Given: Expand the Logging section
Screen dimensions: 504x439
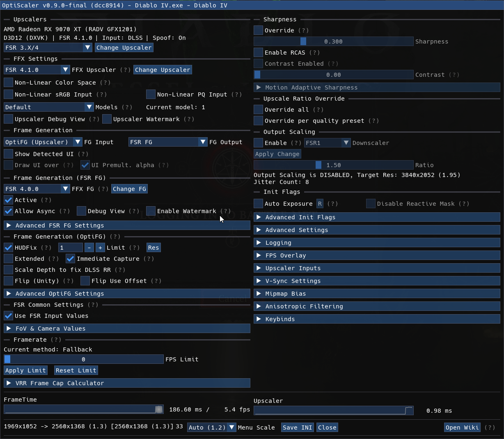Looking at the screenshot, I should pyautogui.click(x=377, y=243).
